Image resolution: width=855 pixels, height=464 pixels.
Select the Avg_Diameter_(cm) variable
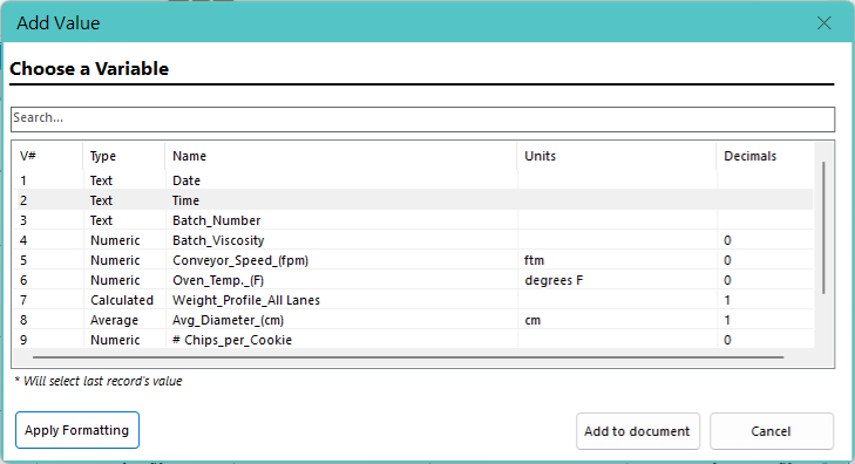pos(413,320)
